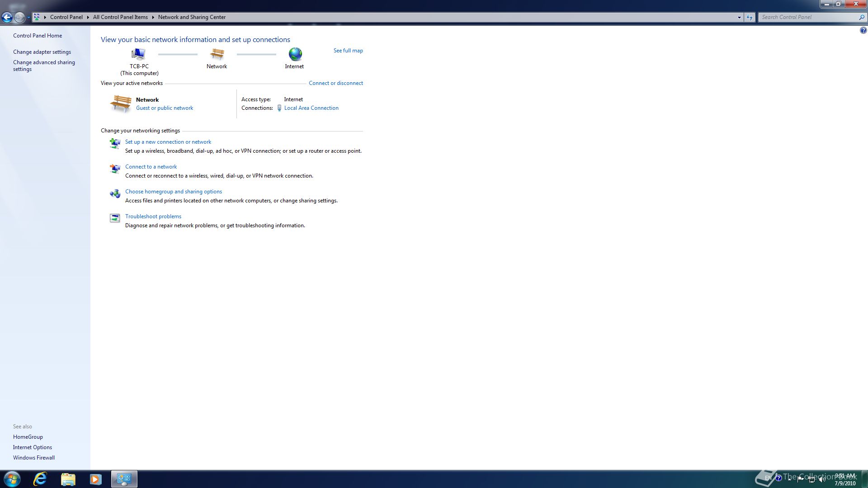Click the new connection setup icon
Screen dimensions: 868x488
coord(115,144)
